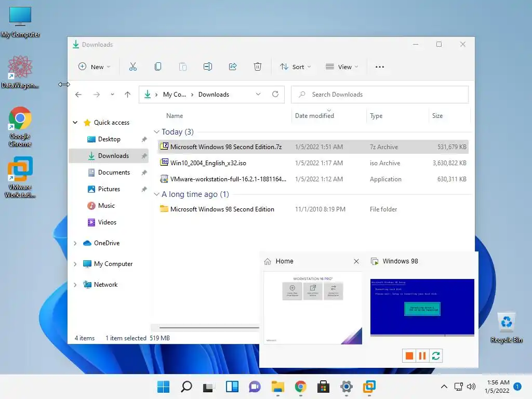Screen dimensions: 532x399
Task: Expand the Network tree node
Action: [75, 285]
